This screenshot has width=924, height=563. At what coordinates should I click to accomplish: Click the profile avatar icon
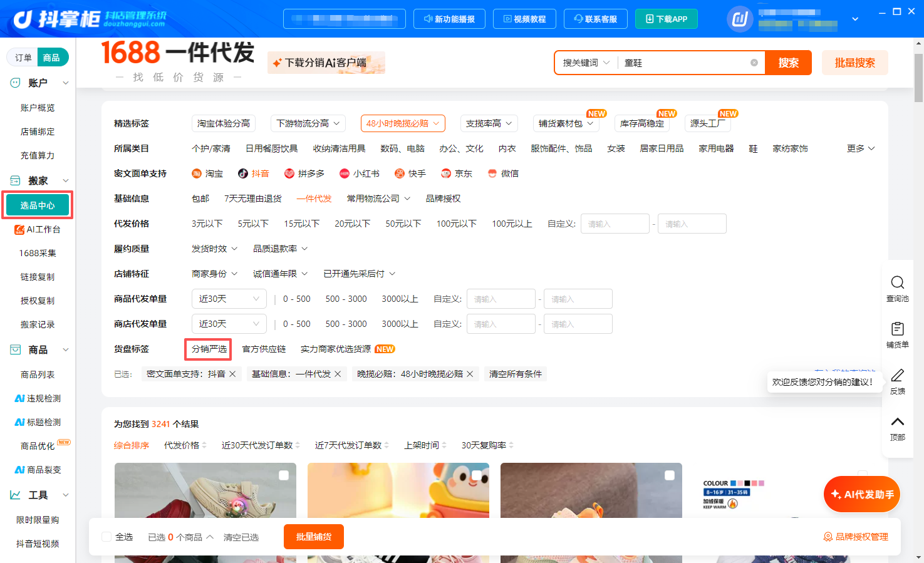click(x=739, y=19)
